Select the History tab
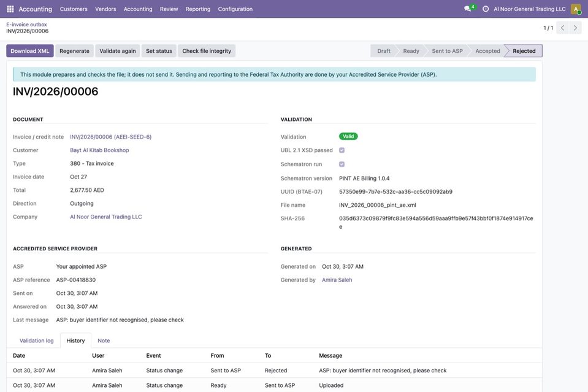The height and width of the screenshot is (392, 588). [75, 340]
